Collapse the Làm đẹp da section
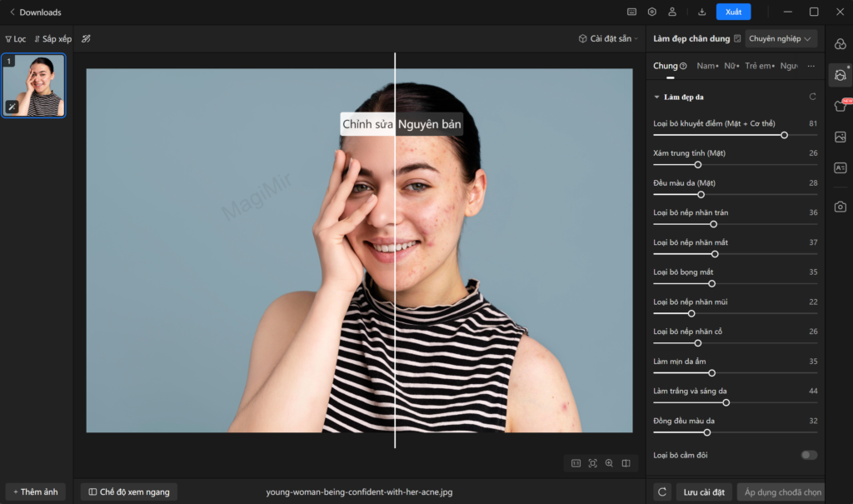This screenshot has height=504, width=853. pos(656,97)
